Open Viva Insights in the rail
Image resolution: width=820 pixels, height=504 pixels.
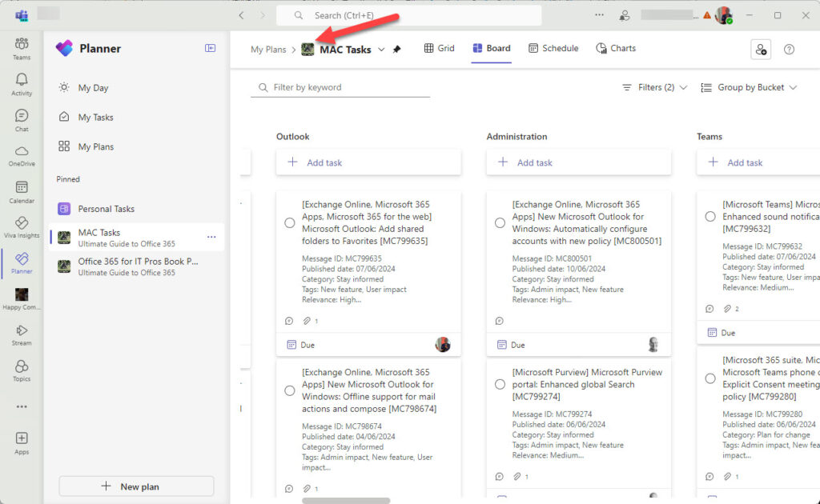pos(22,228)
